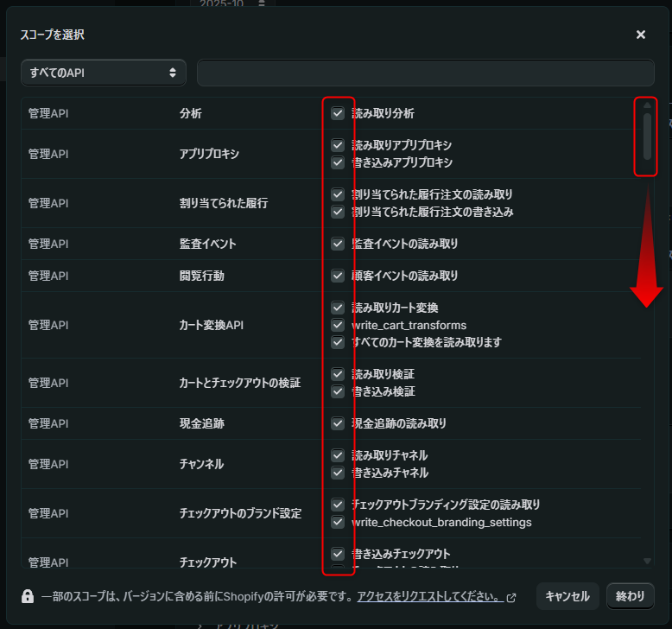Click the スコープを選択 dialog title
The image size is (672, 629).
[x=53, y=35]
